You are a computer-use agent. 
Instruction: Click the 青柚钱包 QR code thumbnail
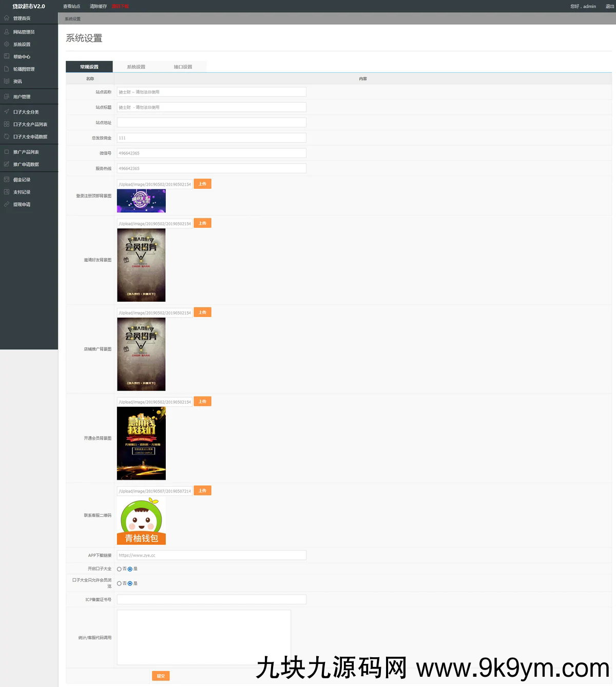click(141, 520)
